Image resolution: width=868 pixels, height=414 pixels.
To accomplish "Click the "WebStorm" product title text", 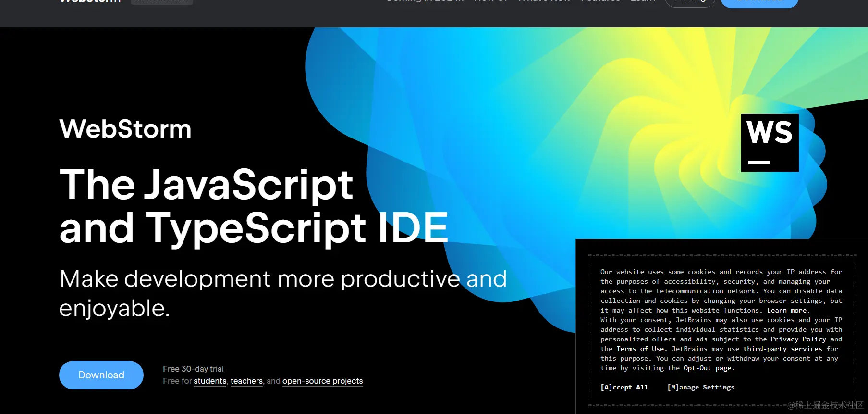I will pos(125,129).
